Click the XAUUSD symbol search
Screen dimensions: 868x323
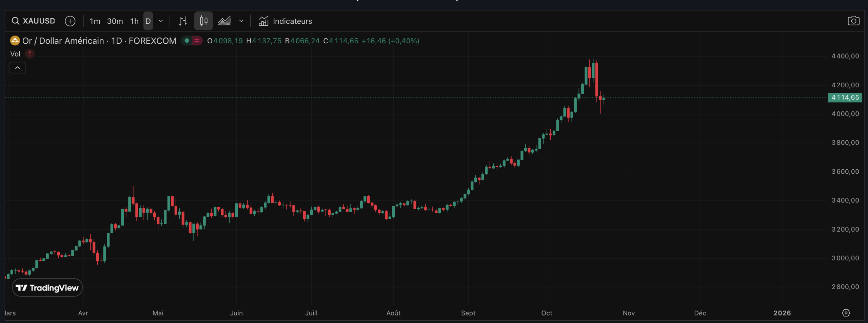(34, 21)
